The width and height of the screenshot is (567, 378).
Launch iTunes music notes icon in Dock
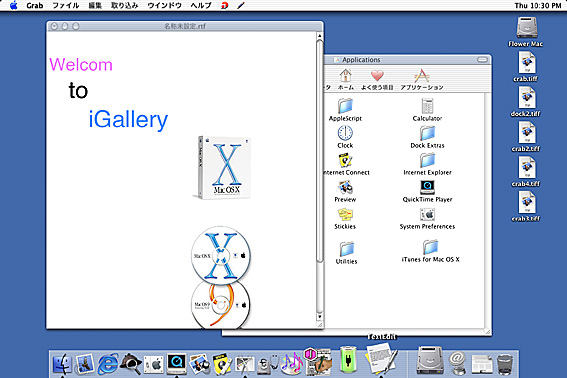coord(292,364)
